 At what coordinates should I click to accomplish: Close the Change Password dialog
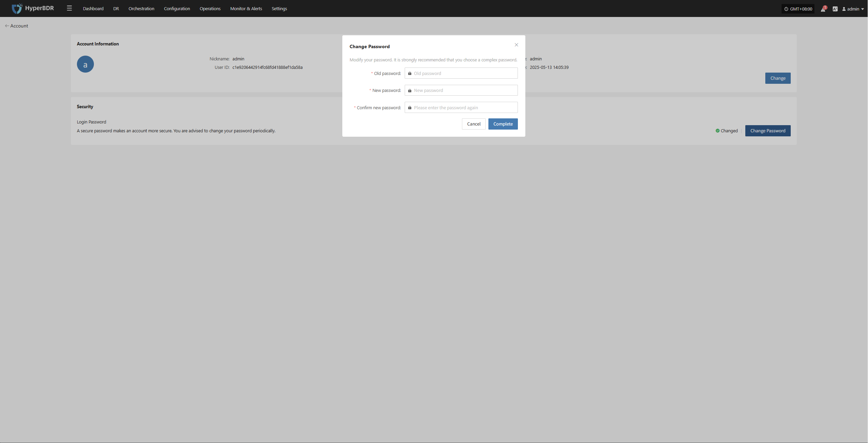[517, 45]
